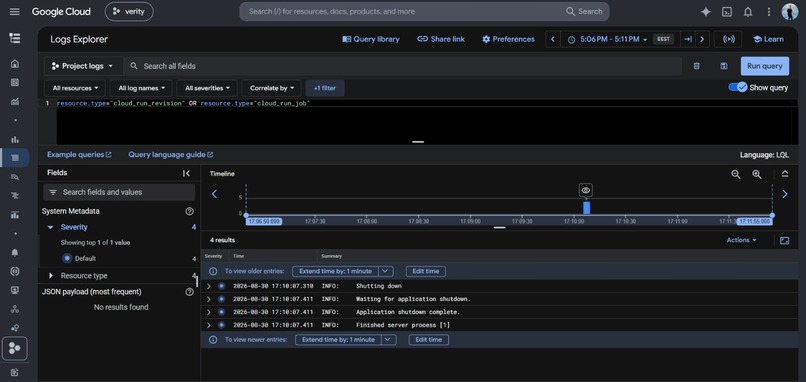The image size is (806, 382).
Task: Expand the 'Shutting down' log entry
Action: point(208,286)
